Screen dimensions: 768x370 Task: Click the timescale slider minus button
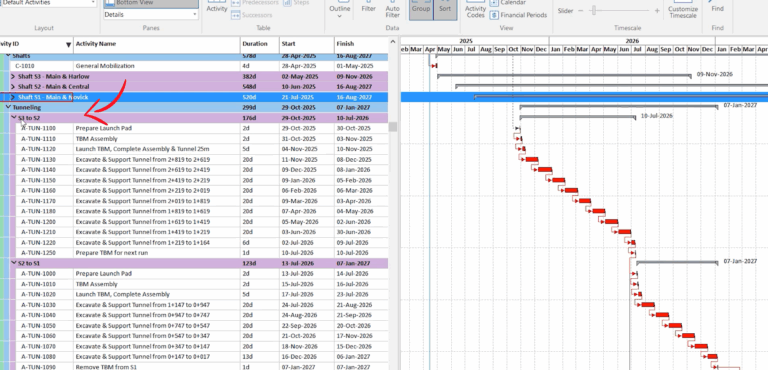point(581,10)
